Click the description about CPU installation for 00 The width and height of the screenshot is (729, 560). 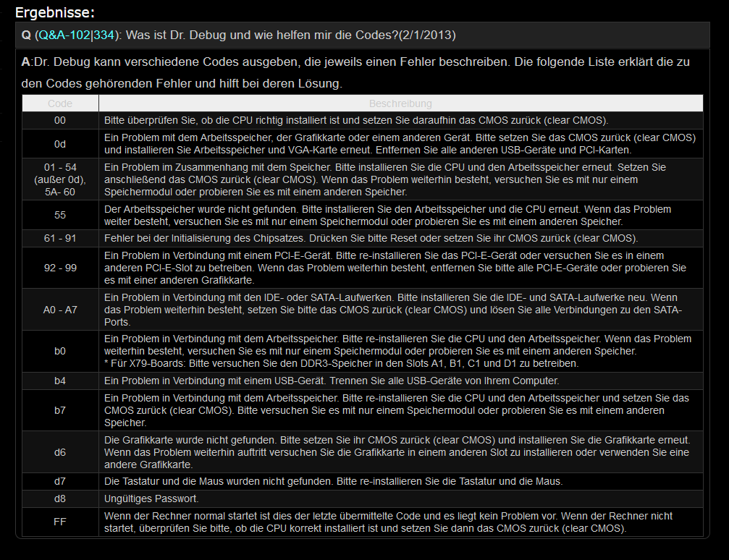click(356, 120)
